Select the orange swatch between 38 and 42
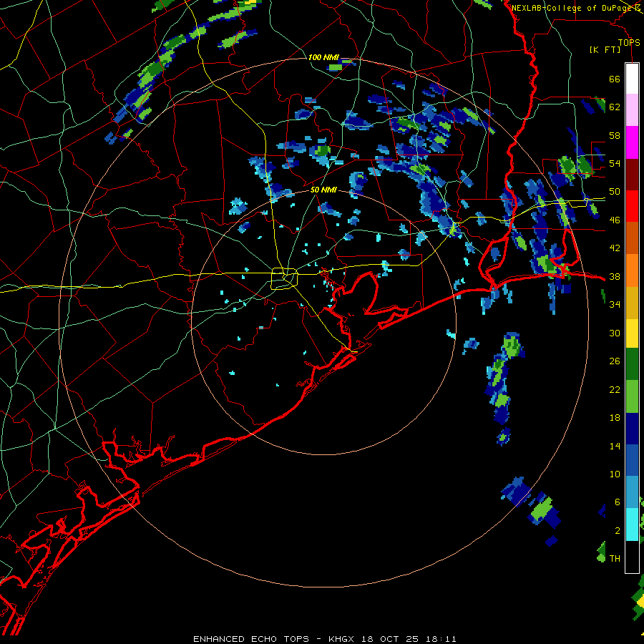The height and width of the screenshot is (644, 644). [x=632, y=270]
